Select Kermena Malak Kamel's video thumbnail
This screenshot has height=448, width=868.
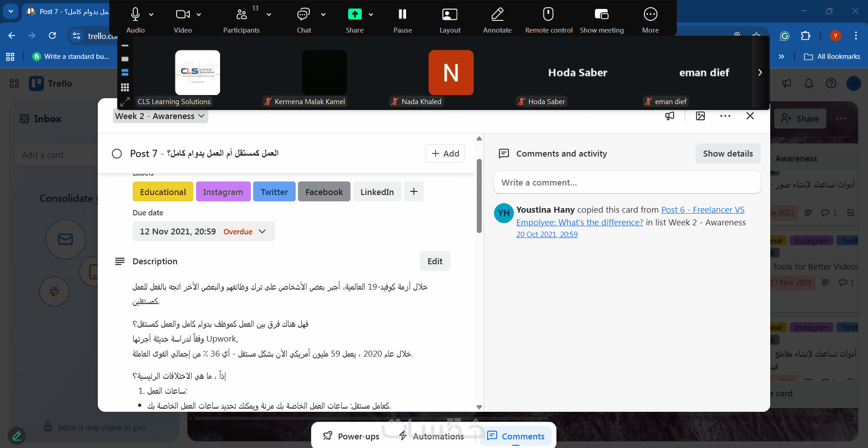pos(324,72)
